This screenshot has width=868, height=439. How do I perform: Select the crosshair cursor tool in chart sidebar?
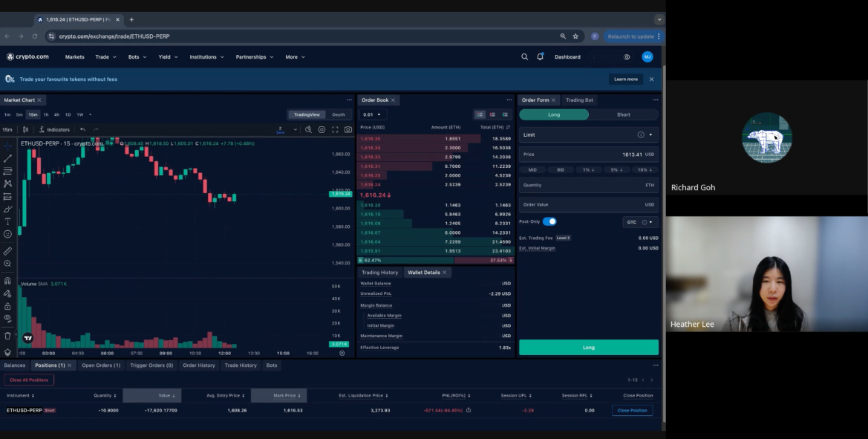(7, 146)
